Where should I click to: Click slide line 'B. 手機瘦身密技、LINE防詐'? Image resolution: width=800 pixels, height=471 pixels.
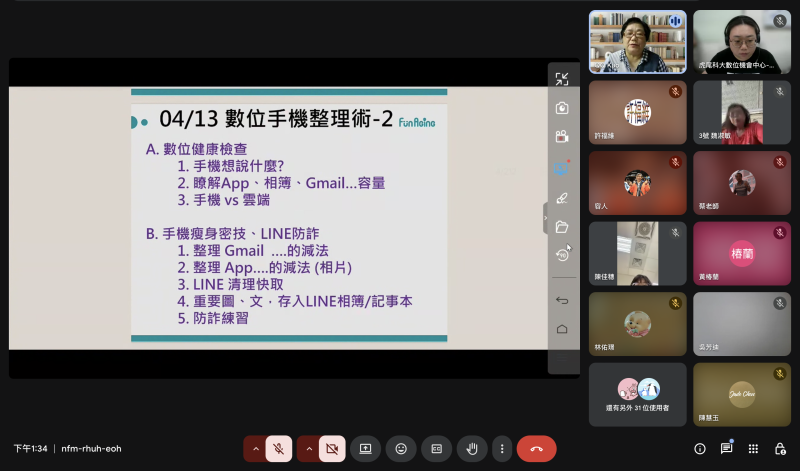232,234
